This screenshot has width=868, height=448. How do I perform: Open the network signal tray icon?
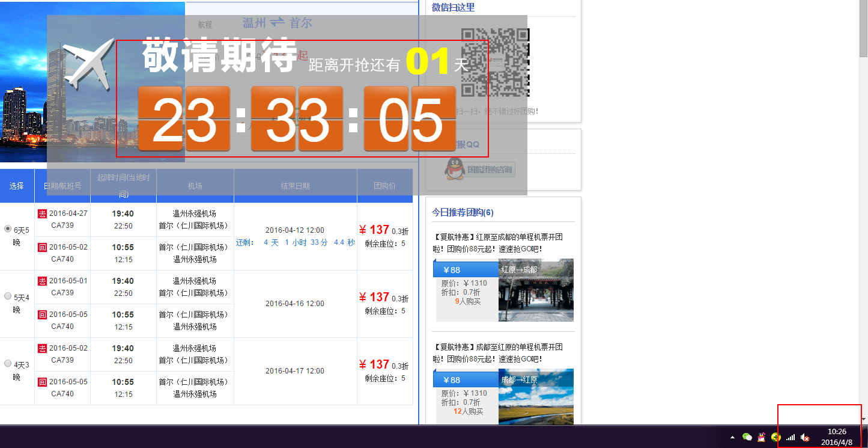click(x=791, y=437)
